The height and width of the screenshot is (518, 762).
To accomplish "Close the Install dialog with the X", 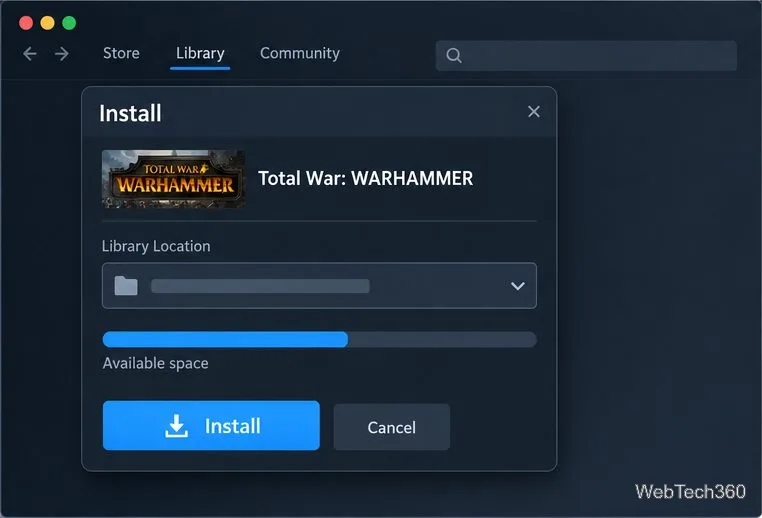I will tap(534, 112).
